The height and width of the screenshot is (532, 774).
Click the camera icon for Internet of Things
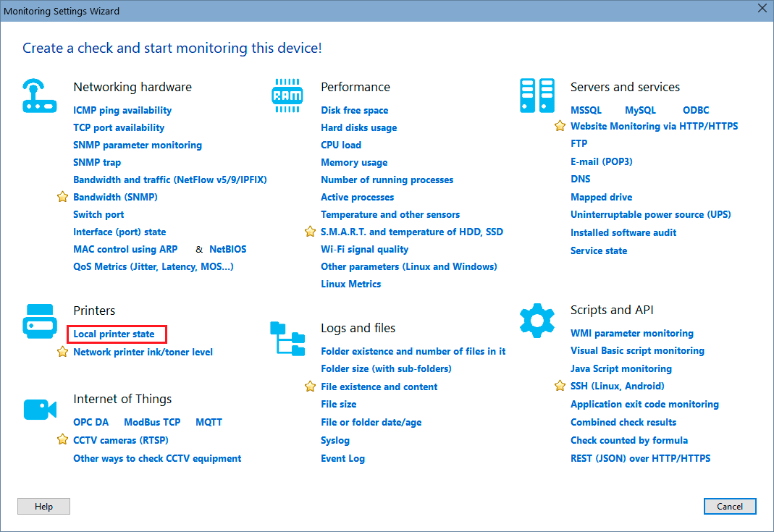[x=40, y=409]
